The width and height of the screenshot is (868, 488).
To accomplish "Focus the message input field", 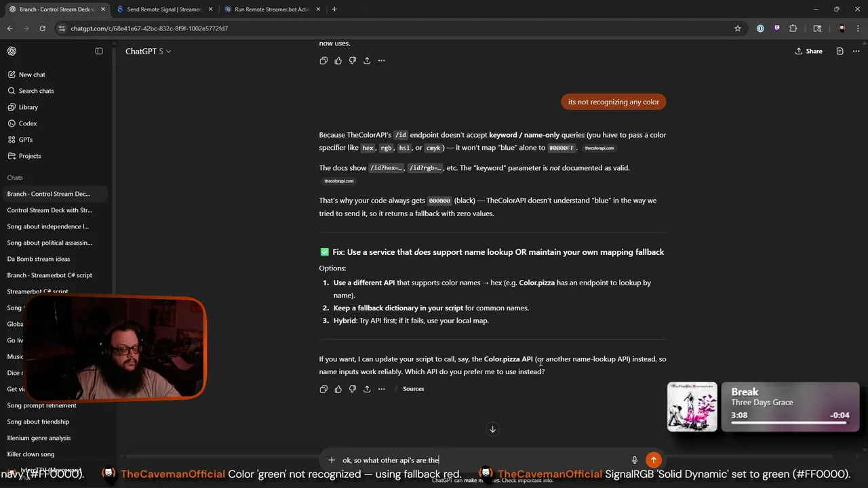I will [x=483, y=460].
